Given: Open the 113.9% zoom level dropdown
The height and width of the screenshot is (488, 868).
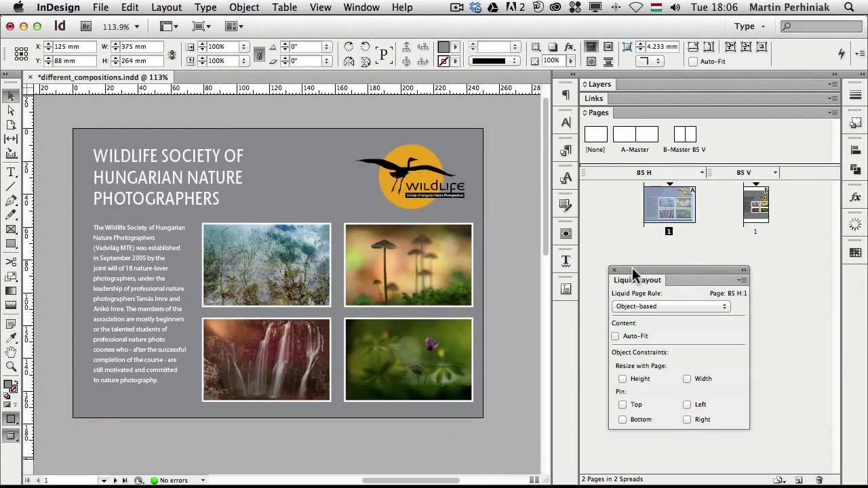Looking at the screenshot, I should point(136,26).
